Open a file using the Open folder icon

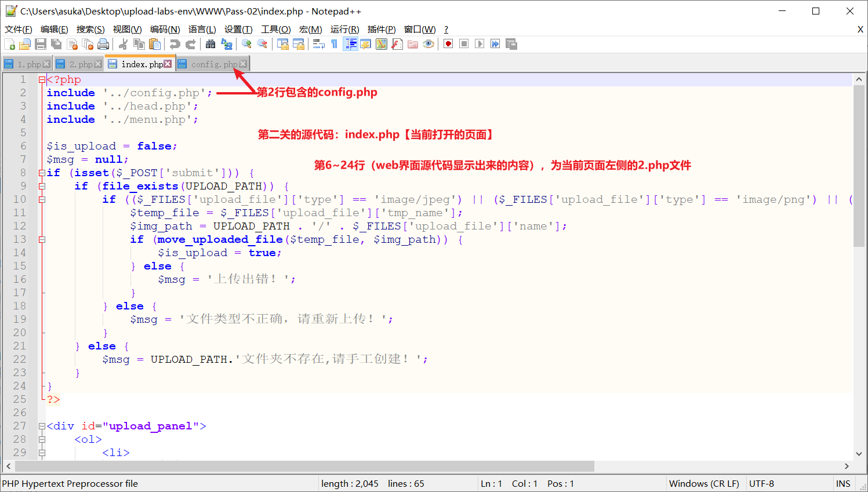[x=25, y=44]
